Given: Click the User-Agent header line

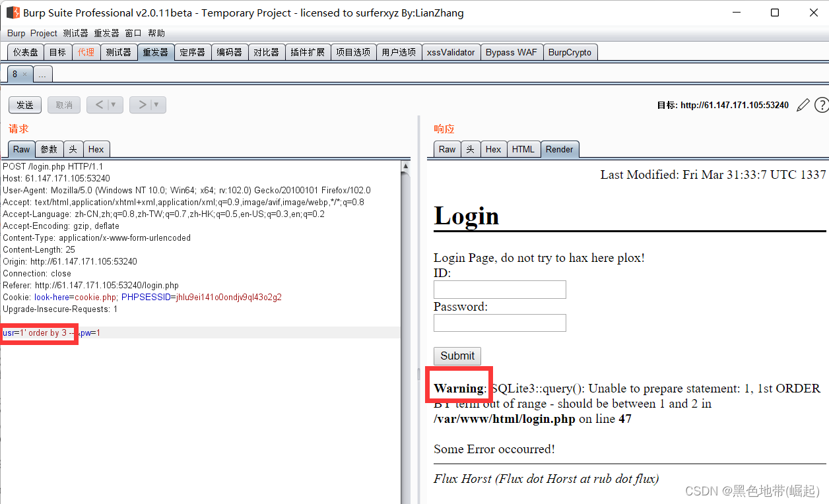Looking at the screenshot, I should [x=187, y=191].
